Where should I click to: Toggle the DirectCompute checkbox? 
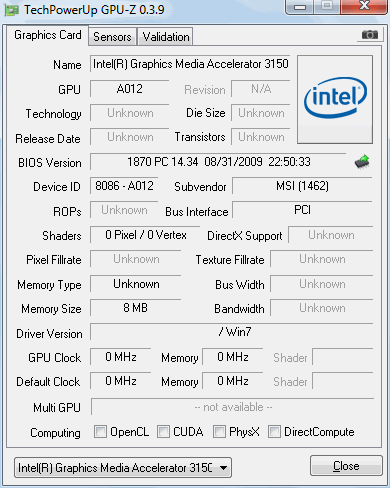click(274, 431)
